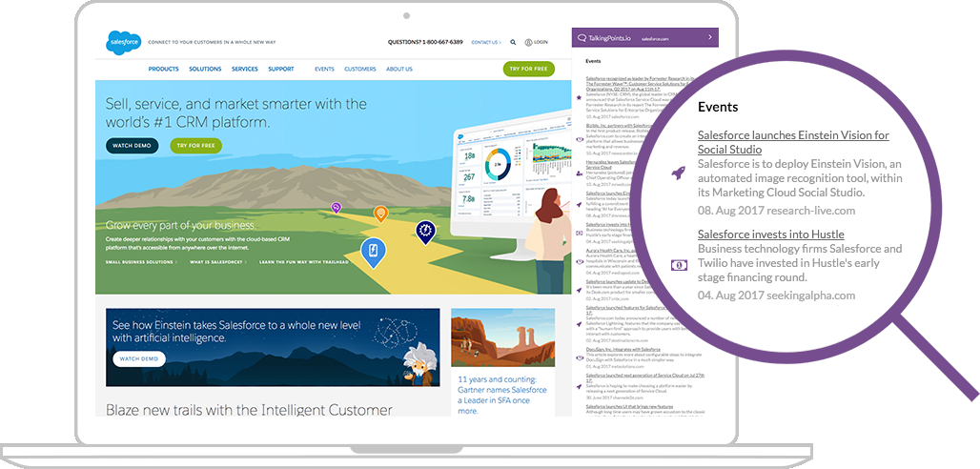Click the Login user icon
The image size is (980, 469).
(528, 43)
